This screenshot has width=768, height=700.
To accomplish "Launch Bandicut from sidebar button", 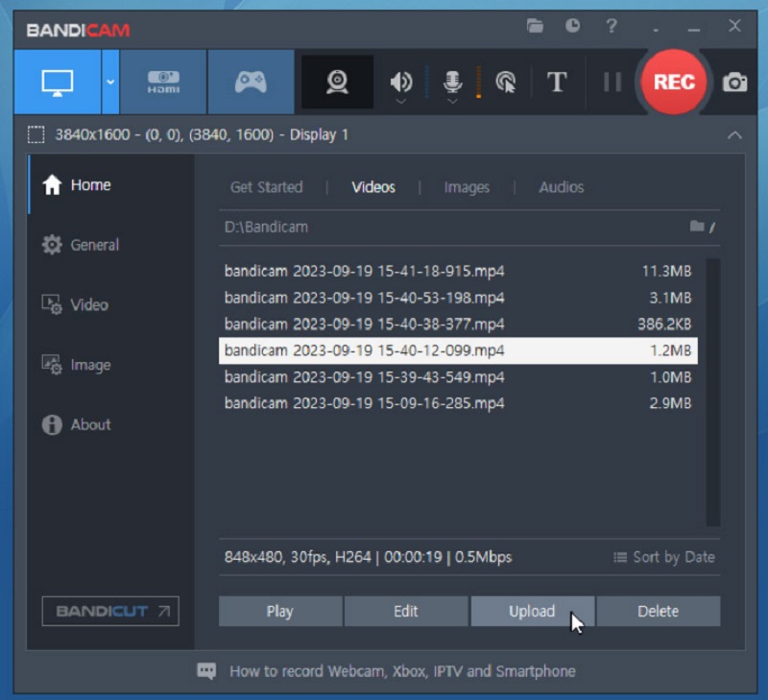I will pyautogui.click(x=110, y=612).
